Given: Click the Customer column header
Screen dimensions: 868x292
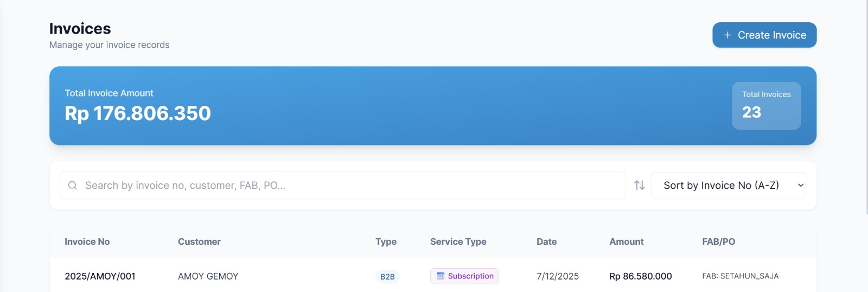Looking at the screenshot, I should click(199, 242).
